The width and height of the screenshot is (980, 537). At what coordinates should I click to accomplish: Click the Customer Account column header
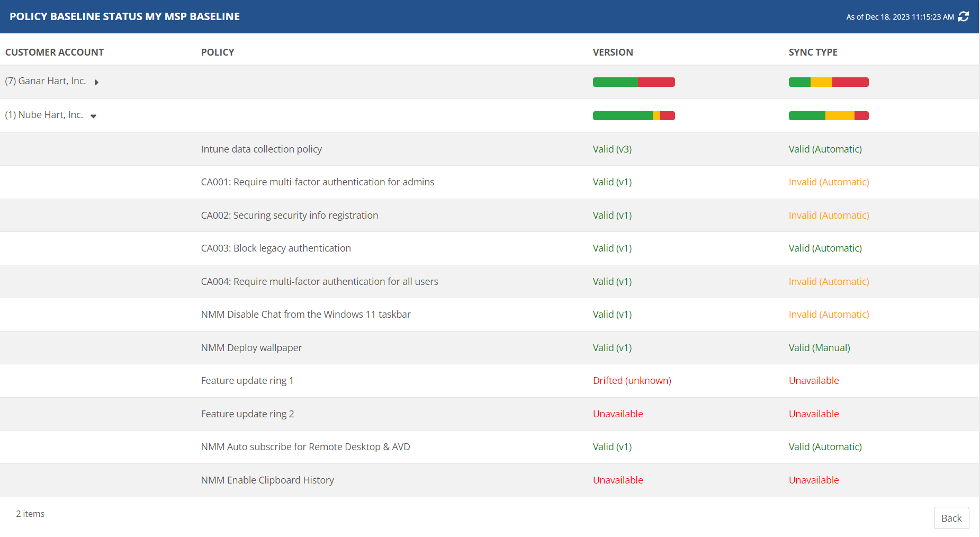pyautogui.click(x=55, y=52)
